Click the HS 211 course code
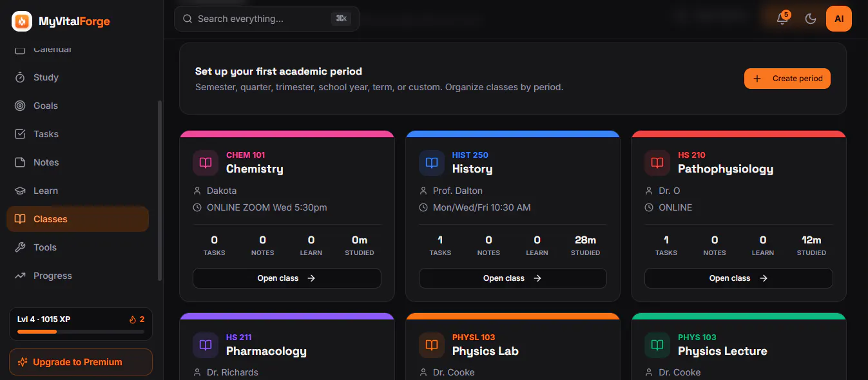Image resolution: width=868 pixels, height=380 pixels. [239, 337]
